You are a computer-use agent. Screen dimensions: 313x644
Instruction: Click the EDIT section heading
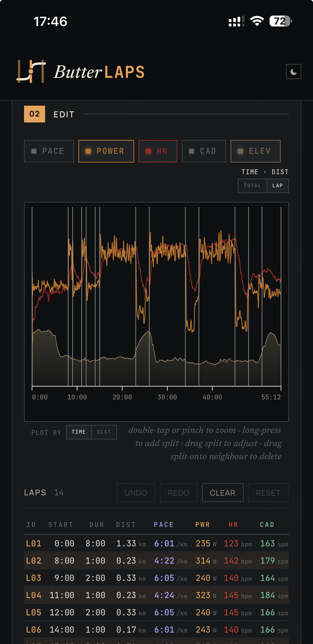(x=64, y=114)
